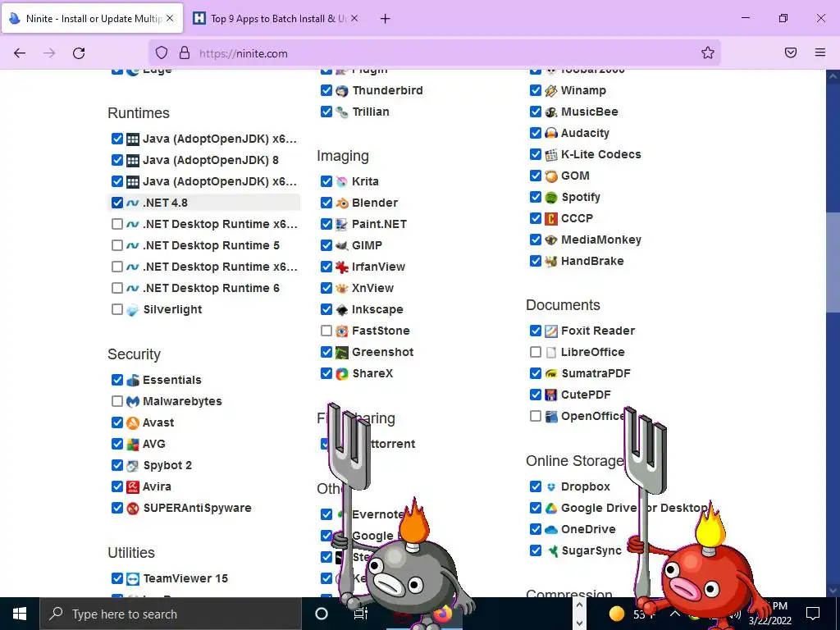Click the taskbar search box

tap(171, 614)
